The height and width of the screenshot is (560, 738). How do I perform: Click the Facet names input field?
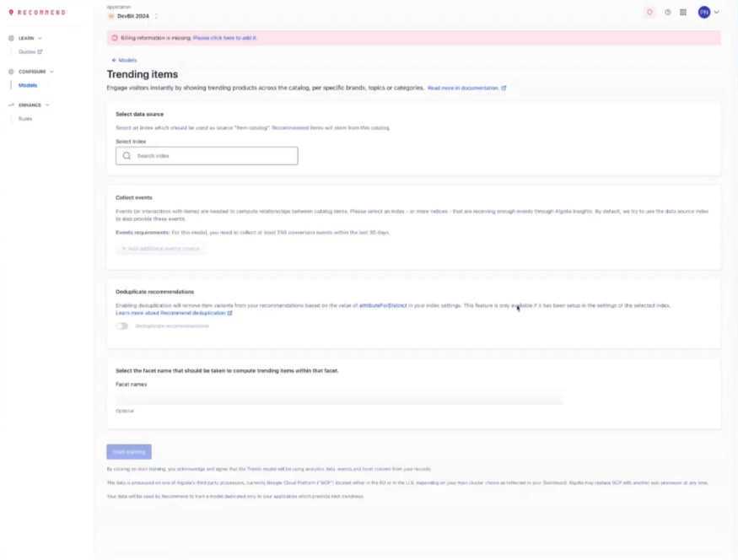pyautogui.click(x=339, y=397)
